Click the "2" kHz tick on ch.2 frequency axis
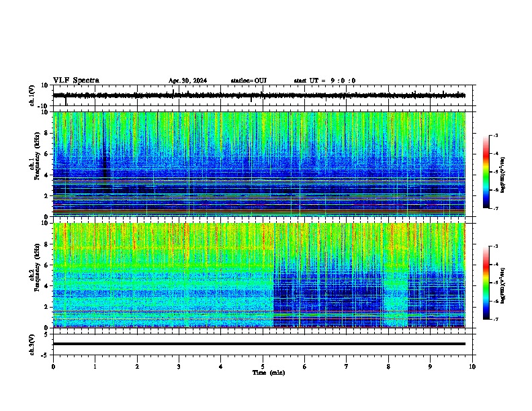The image size is (532, 411). tap(46, 307)
